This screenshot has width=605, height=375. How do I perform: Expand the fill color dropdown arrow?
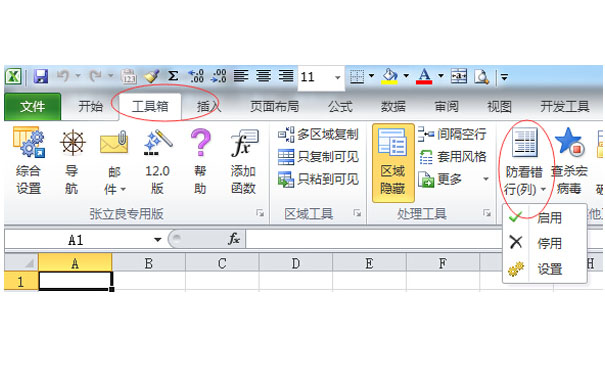point(406,76)
